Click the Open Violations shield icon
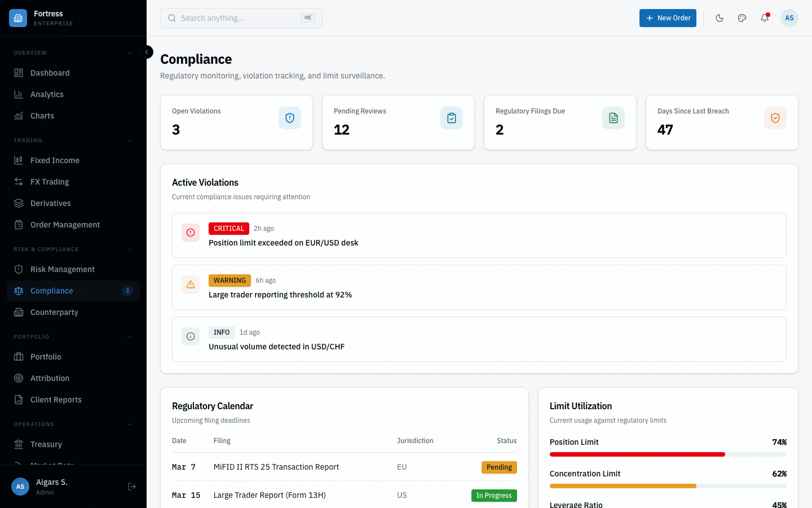Image resolution: width=812 pixels, height=508 pixels. pyautogui.click(x=289, y=118)
